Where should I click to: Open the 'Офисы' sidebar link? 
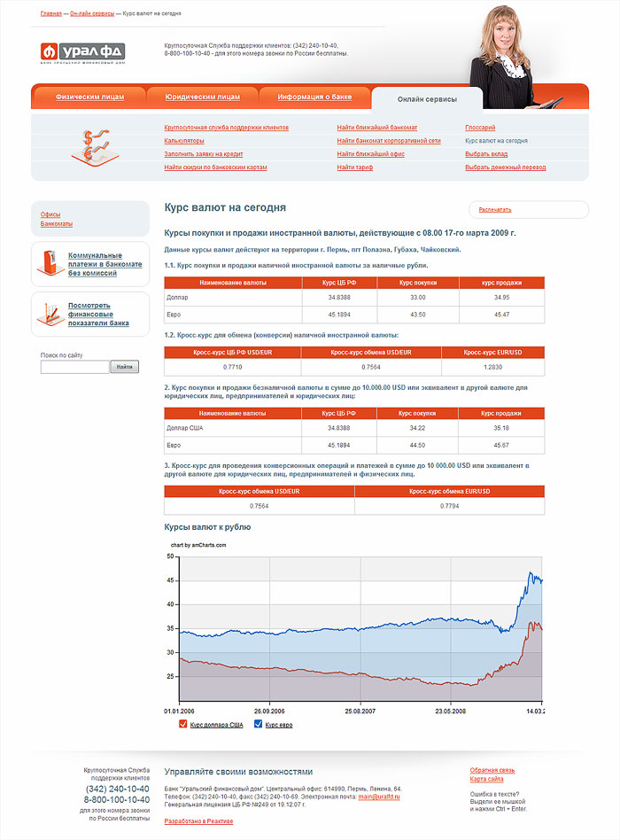[x=50, y=214]
